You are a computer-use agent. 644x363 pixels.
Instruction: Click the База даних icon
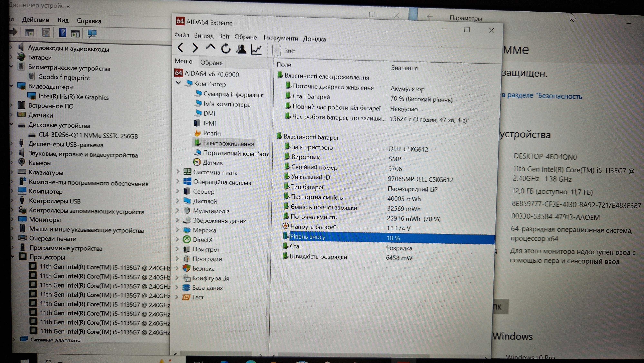pos(186,287)
